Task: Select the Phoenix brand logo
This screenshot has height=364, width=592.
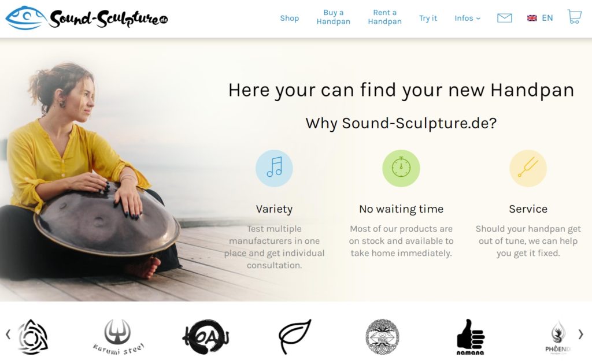Action: [558, 337]
